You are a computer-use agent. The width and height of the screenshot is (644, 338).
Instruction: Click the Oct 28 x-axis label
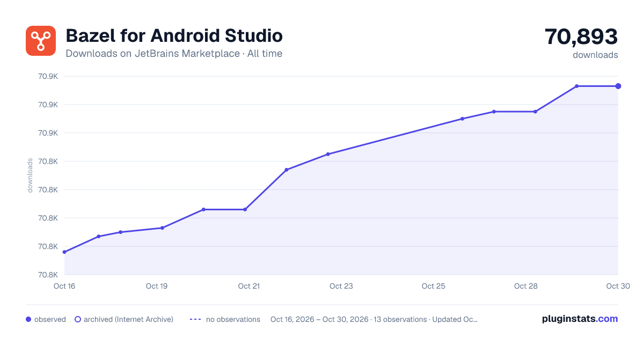pyautogui.click(x=526, y=286)
